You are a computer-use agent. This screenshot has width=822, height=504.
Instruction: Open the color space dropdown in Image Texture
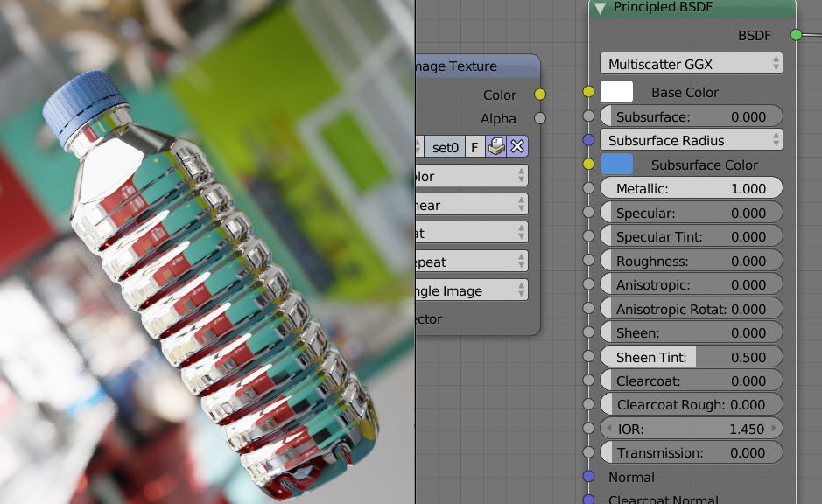click(x=472, y=176)
